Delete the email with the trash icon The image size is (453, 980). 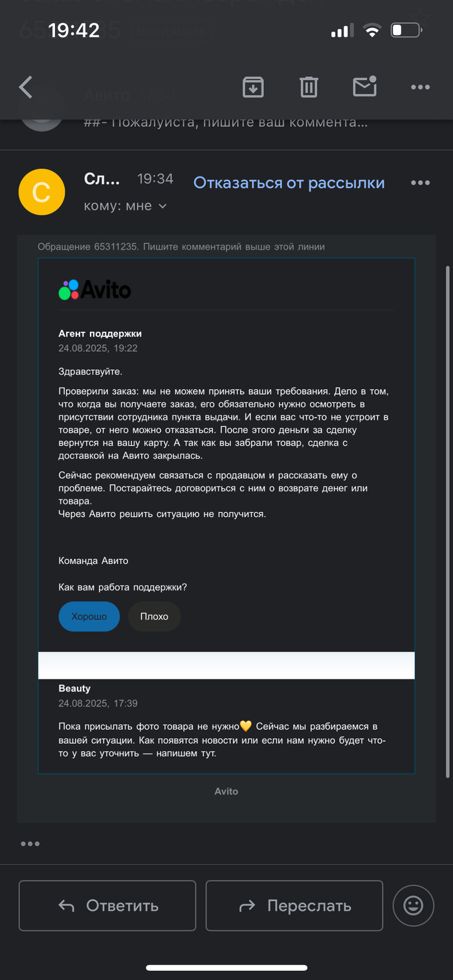point(309,87)
